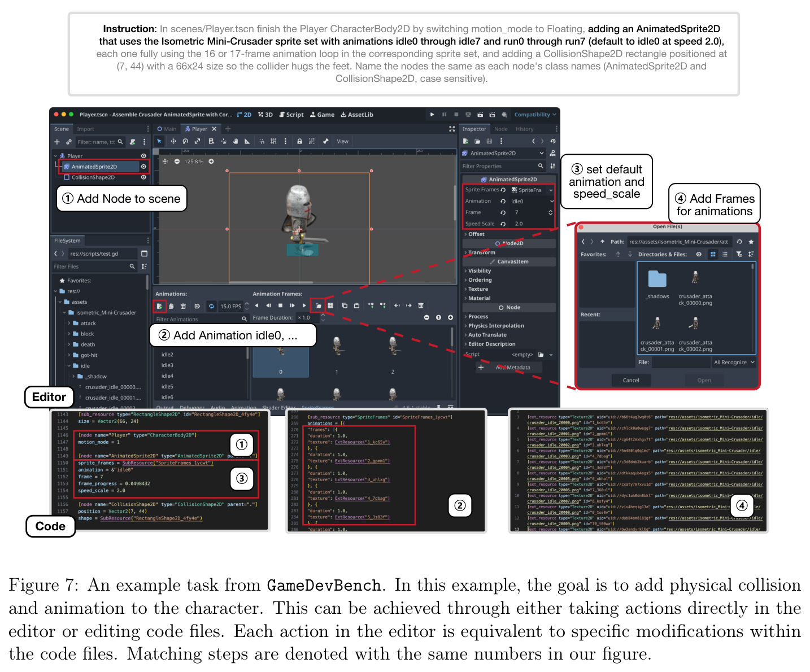Viewport: 810px width, 672px height.
Task: Click the delete animation trash icon
Action: [183, 306]
